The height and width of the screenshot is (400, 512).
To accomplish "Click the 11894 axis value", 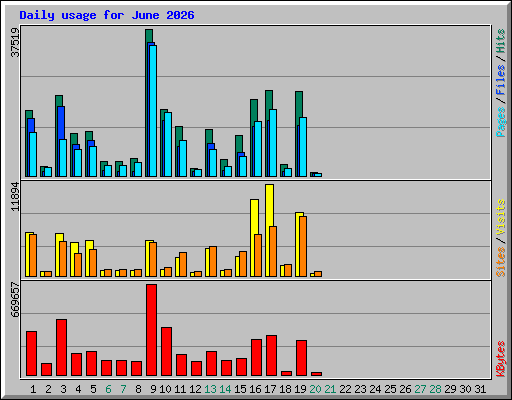I will point(15,197).
